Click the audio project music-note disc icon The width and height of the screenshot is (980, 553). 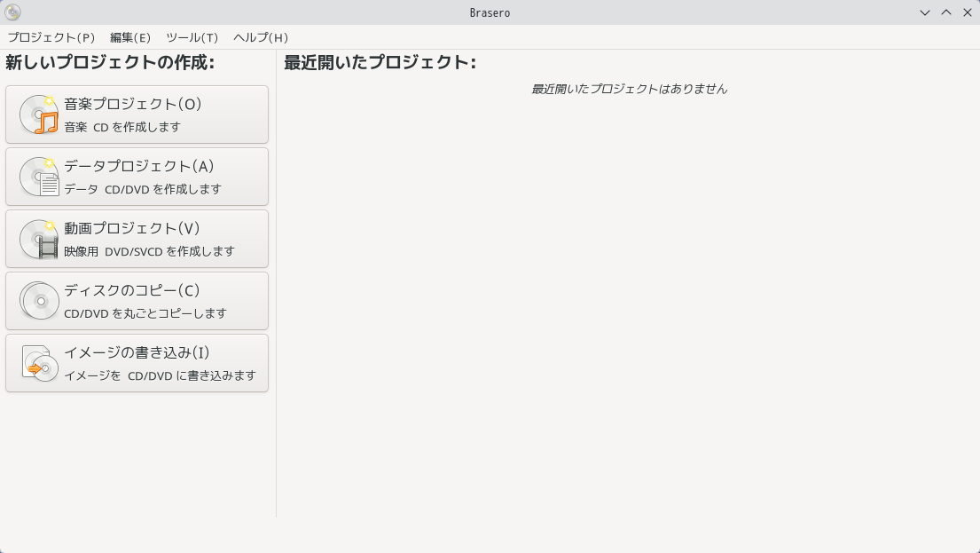coord(39,115)
